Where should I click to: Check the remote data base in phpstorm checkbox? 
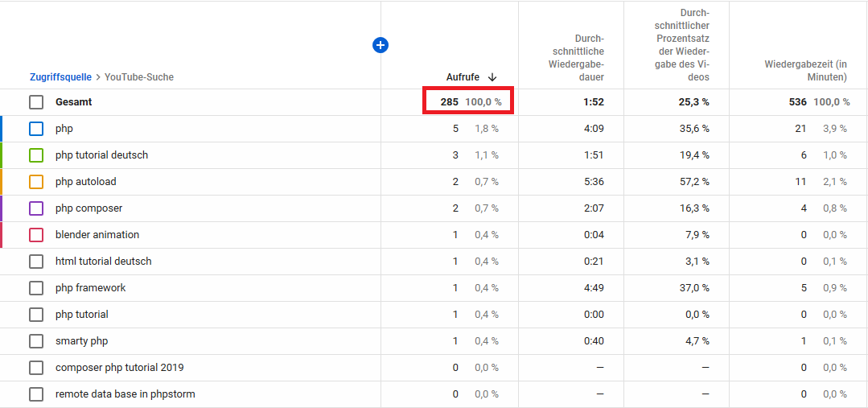36,394
